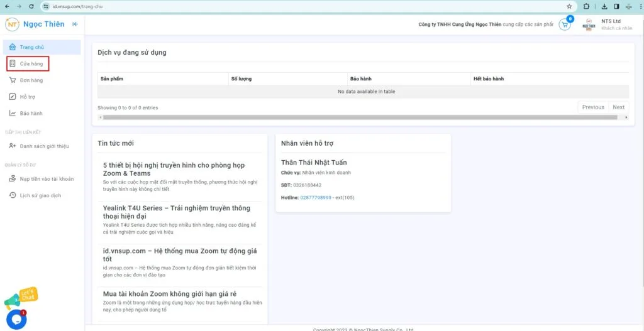
Task: Open the Let's Chat messenger bubble
Action: point(16,318)
